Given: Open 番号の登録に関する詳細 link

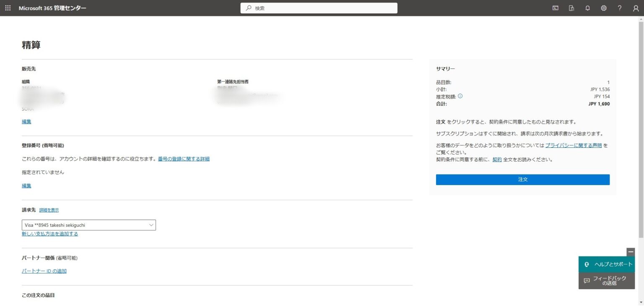Looking at the screenshot, I should (184, 159).
